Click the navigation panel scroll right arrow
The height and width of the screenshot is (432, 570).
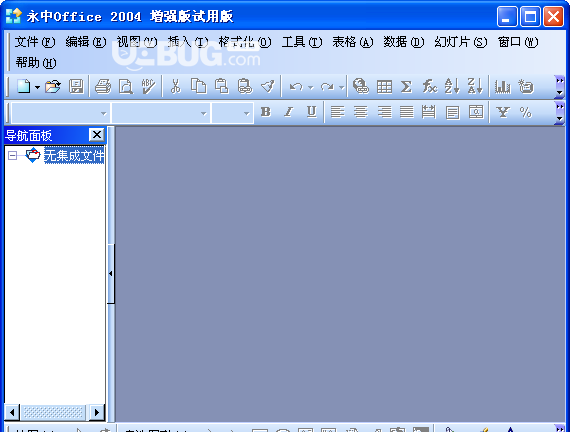click(97, 412)
